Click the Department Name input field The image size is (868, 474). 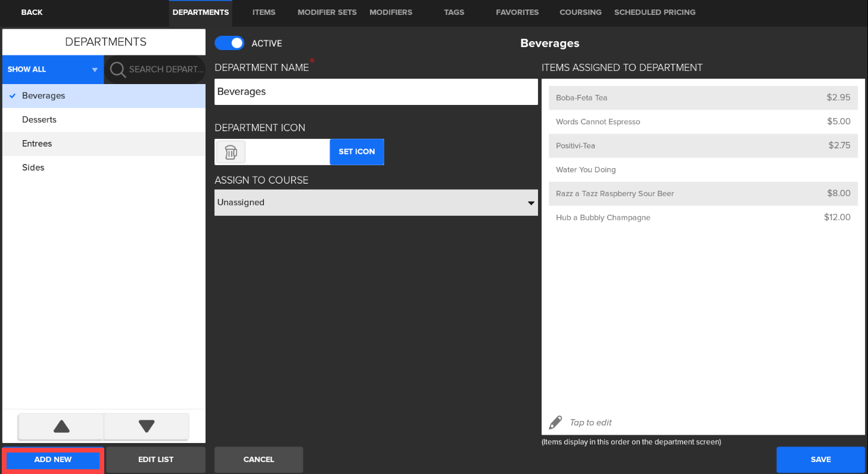click(x=376, y=92)
